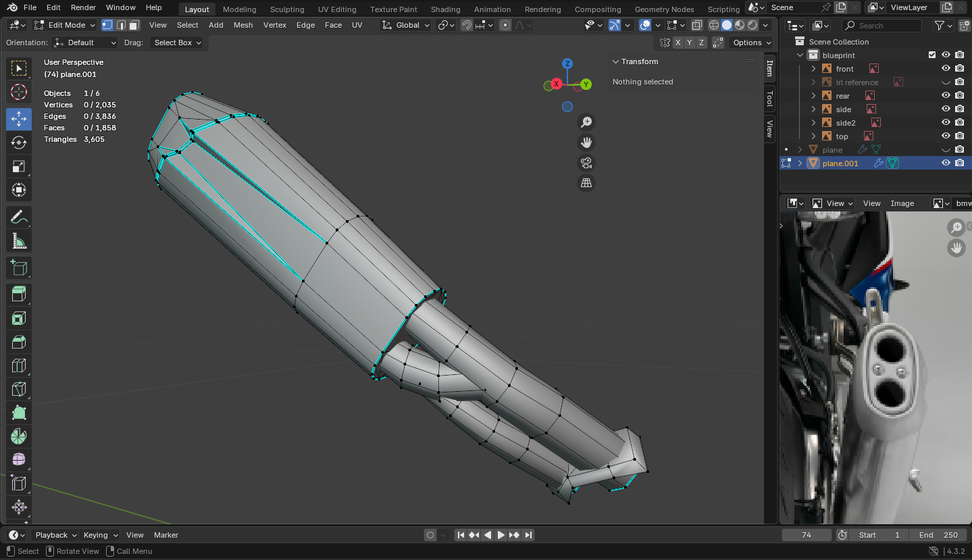972x560 pixels.
Task: Toggle proportional editing button
Action: [505, 25]
